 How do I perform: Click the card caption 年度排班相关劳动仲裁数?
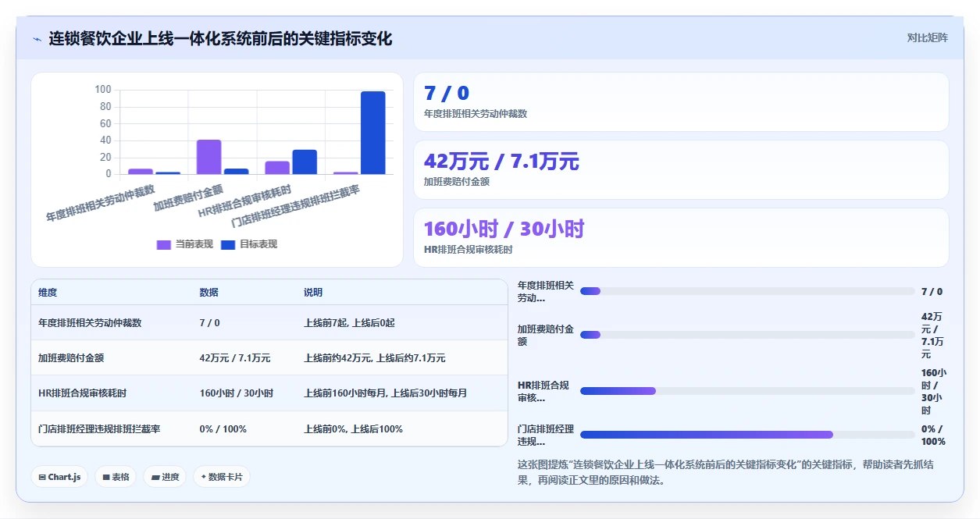(x=476, y=113)
